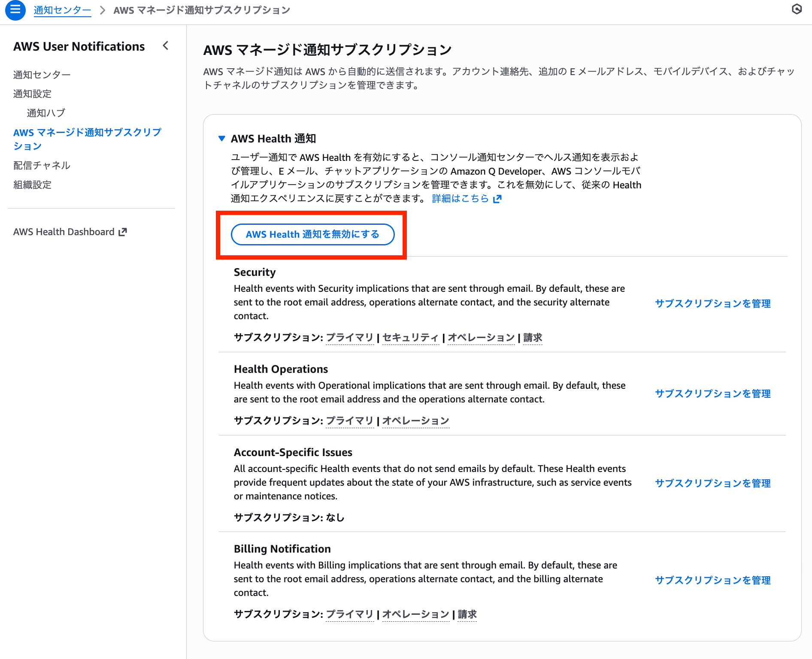The height and width of the screenshot is (659, 812).
Task: Open the AWS Health Dashboard link
Action: (x=64, y=232)
